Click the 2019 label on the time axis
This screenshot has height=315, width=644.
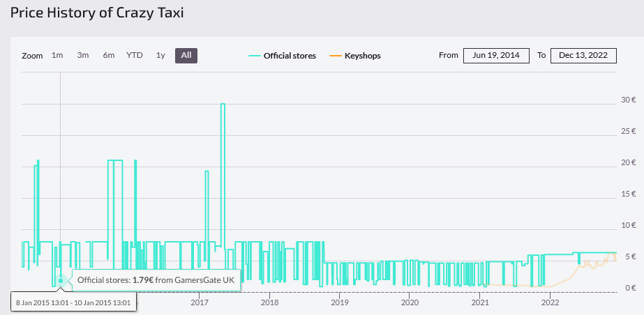[339, 302]
